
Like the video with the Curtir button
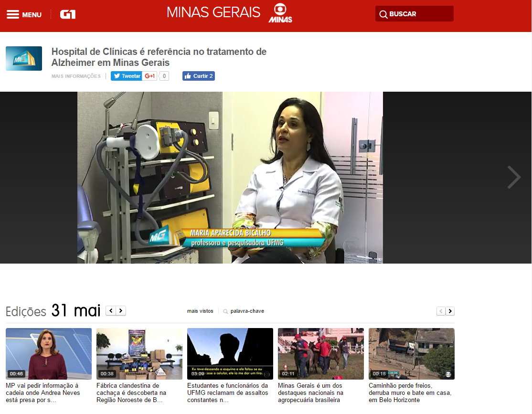pos(199,76)
